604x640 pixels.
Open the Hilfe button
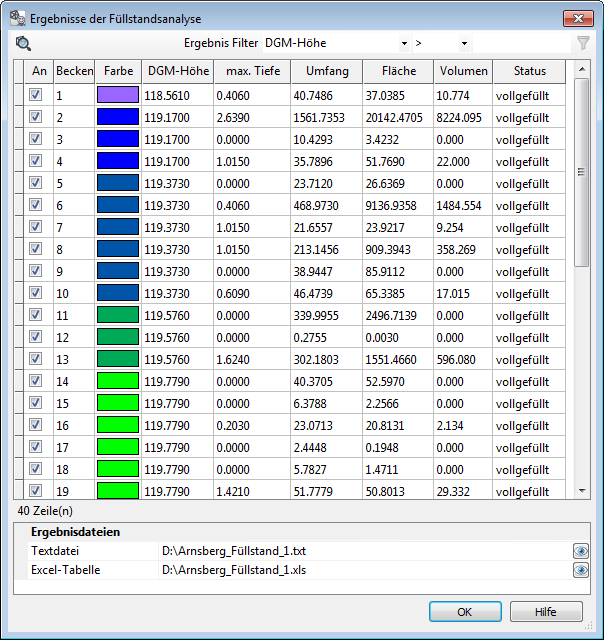pos(546,612)
